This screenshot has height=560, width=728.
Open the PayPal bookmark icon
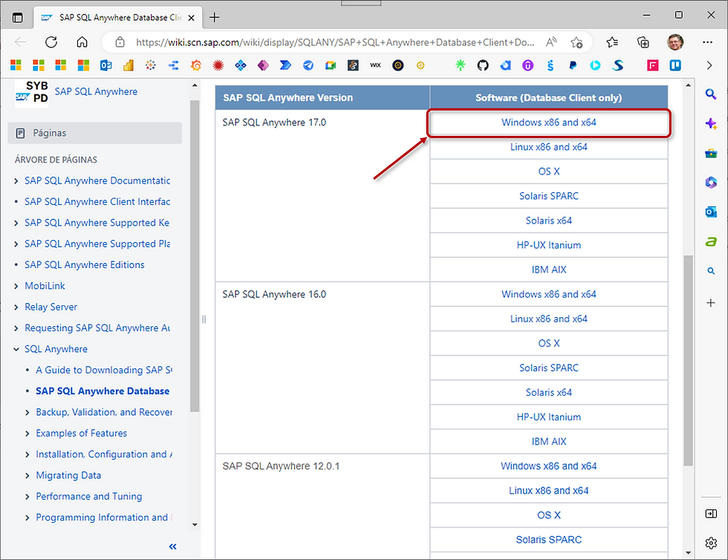click(x=573, y=65)
